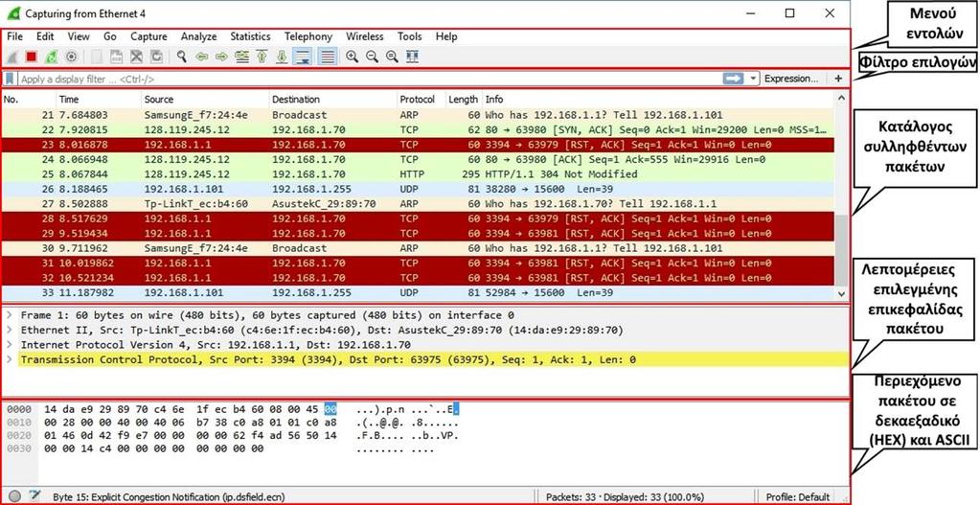Click the Expression... button

790,79
